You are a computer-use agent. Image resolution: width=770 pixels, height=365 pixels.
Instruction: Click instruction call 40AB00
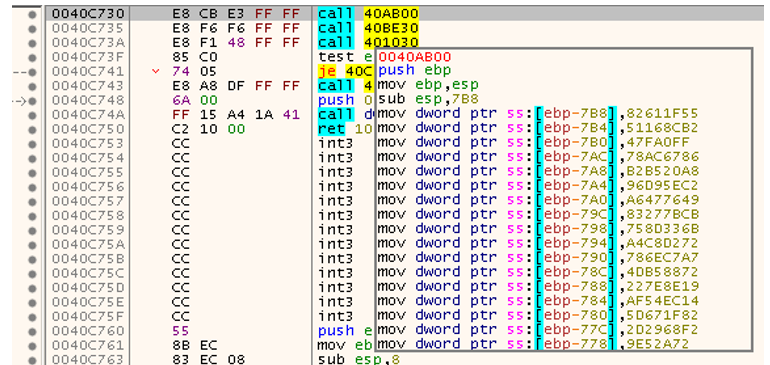[368, 14]
